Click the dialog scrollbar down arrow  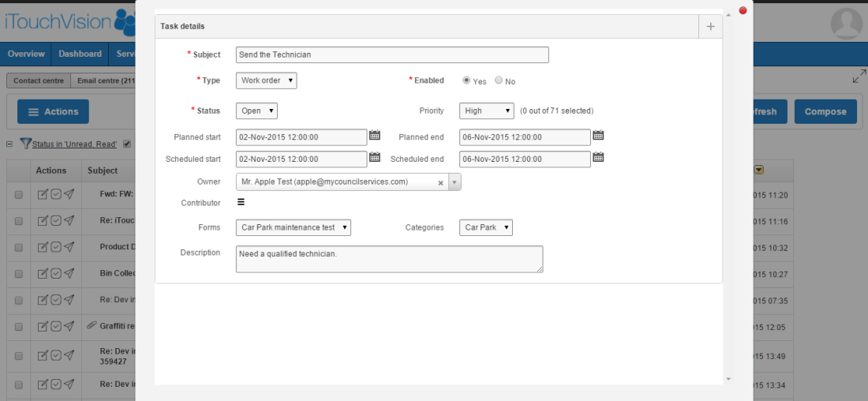click(x=728, y=379)
